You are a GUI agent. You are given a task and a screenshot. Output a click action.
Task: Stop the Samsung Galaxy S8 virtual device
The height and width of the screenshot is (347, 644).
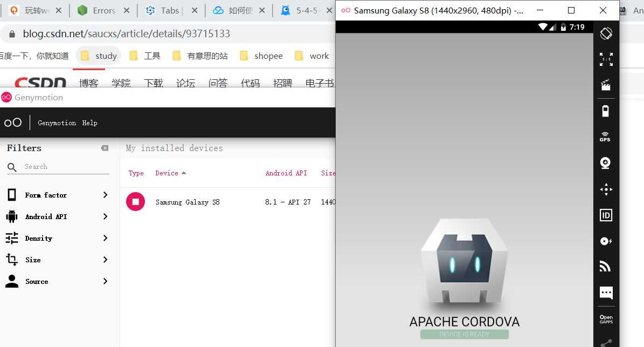(x=135, y=201)
